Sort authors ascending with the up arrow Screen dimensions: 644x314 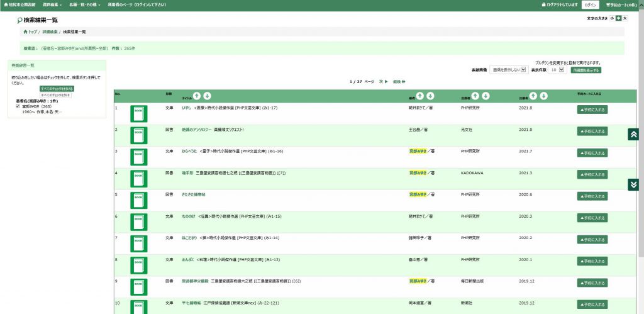419,96
